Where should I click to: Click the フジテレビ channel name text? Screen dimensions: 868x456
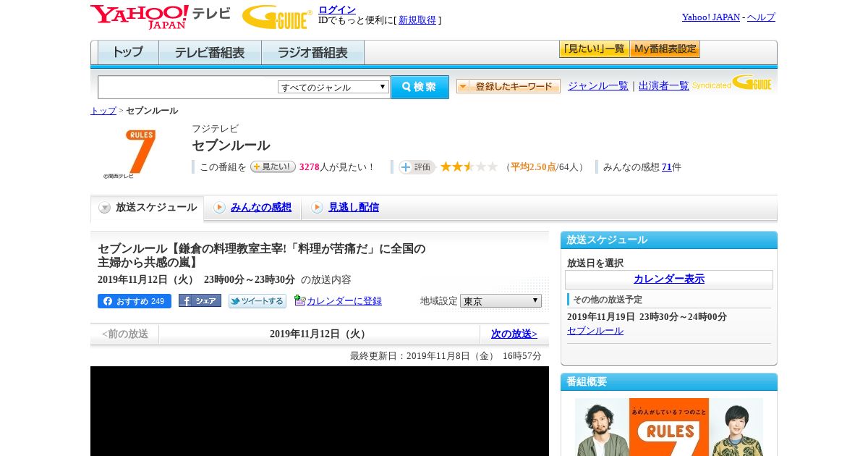pyautogui.click(x=215, y=129)
